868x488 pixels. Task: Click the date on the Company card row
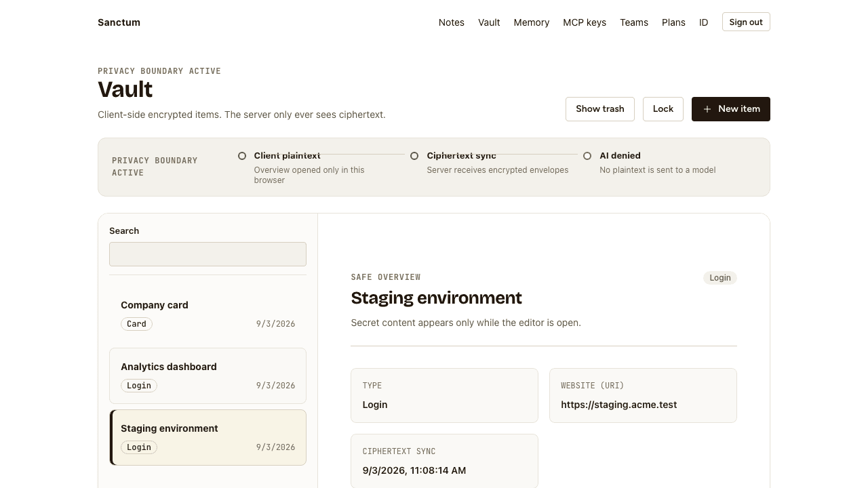click(275, 324)
